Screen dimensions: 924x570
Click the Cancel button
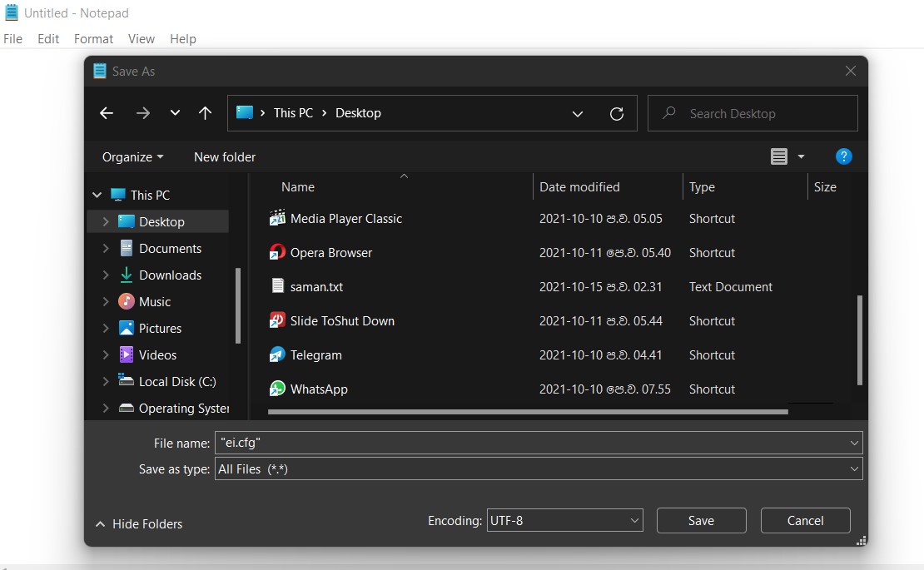pos(805,521)
